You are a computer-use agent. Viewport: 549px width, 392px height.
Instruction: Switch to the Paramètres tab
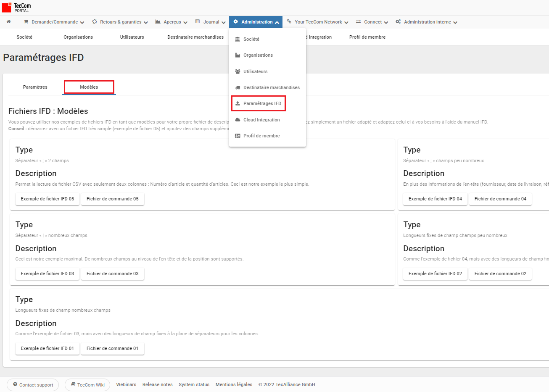point(35,87)
